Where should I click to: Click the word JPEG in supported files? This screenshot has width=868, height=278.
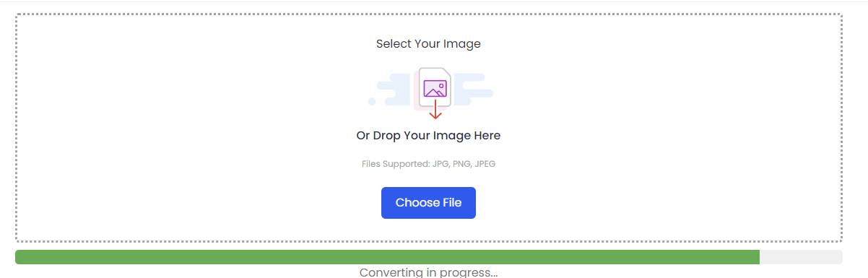[x=485, y=164]
